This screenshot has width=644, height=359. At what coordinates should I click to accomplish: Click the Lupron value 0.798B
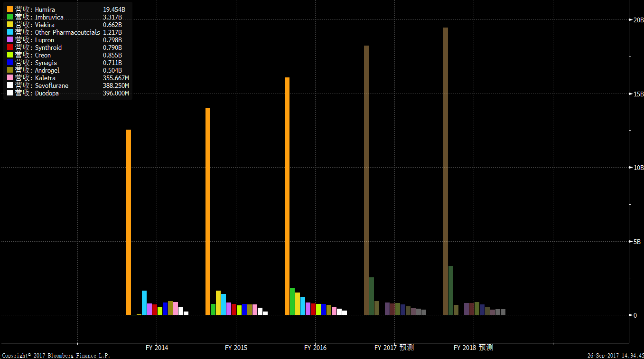tap(112, 40)
